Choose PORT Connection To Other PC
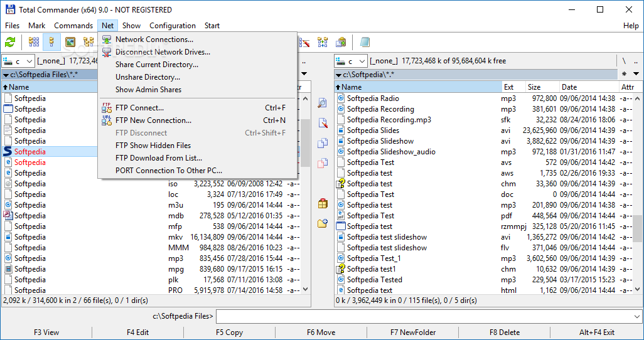The width and height of the screenshot is (644, 340). (169, 171)
